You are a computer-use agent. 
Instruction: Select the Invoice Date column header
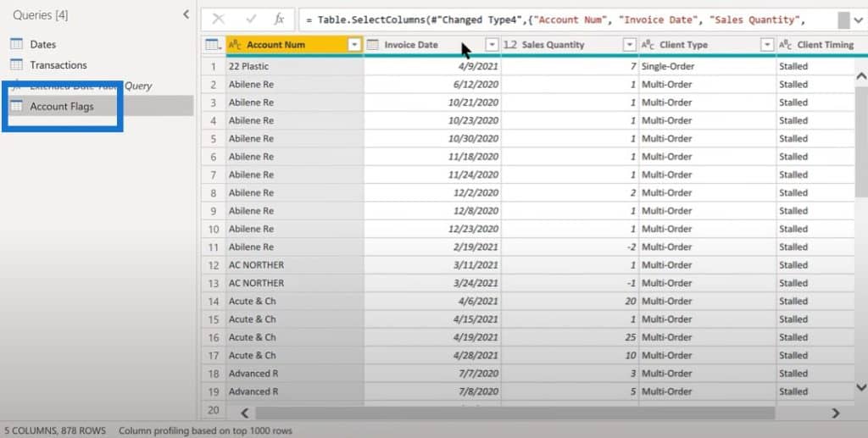(x=432, y=45)
